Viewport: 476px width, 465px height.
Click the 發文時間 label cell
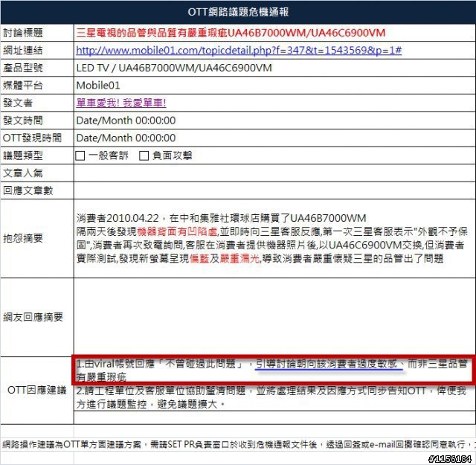tap(37, 121)
